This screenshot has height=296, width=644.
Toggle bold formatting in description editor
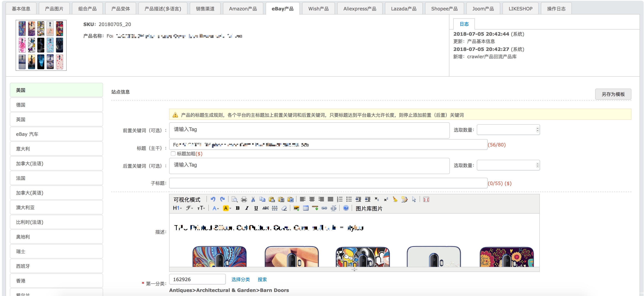(x=237, y=208)
